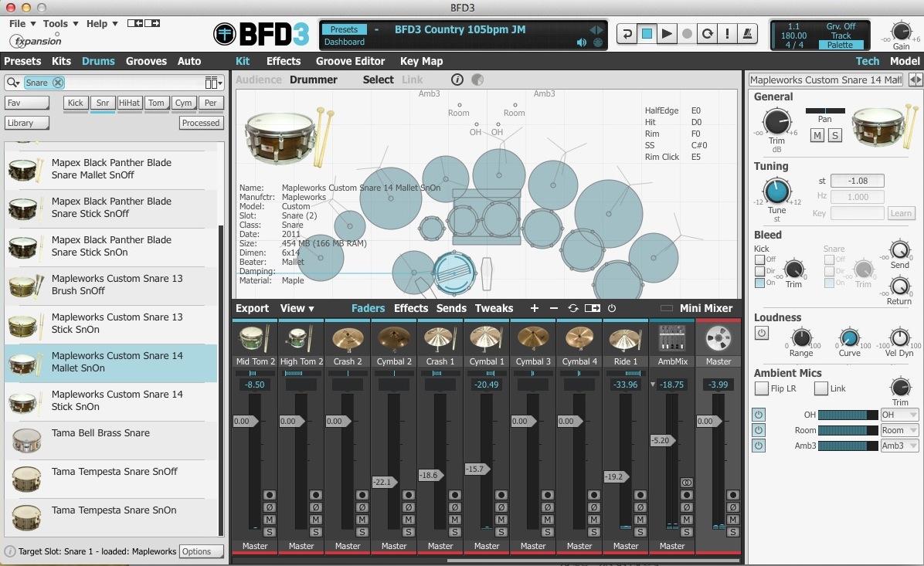Viewport: 924px width, 566px height.
Task: Click the minus icon in mixer toolbar
Action: click(553, 308)
